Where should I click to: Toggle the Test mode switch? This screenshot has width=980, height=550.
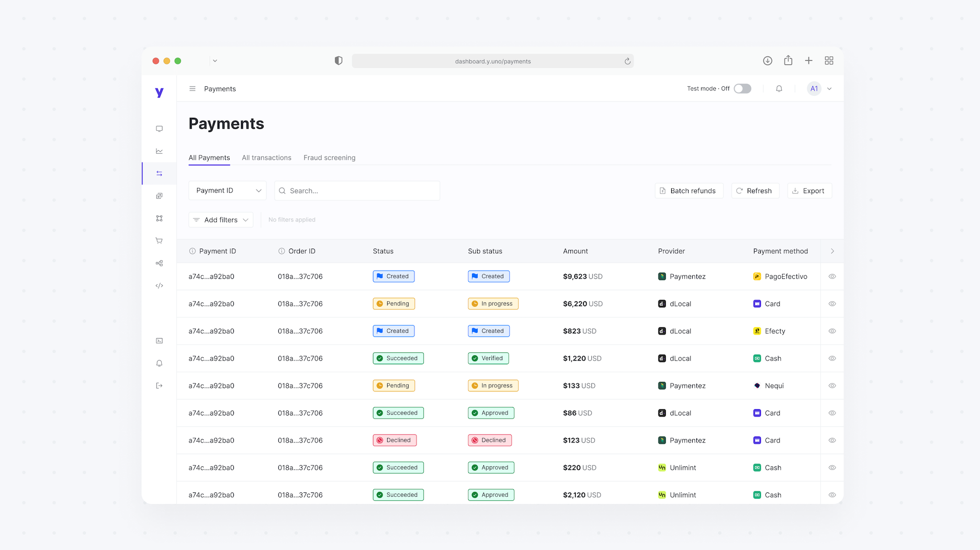(742, 89)
